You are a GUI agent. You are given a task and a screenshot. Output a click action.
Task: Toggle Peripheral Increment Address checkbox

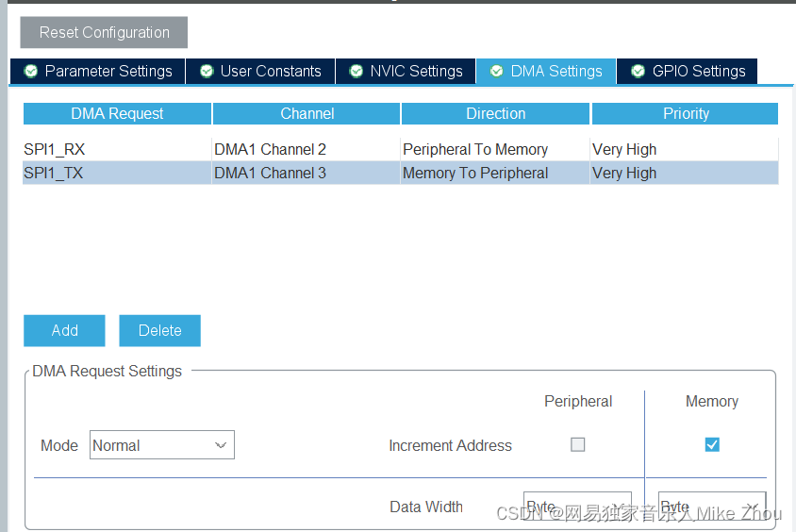click(578, 444)
